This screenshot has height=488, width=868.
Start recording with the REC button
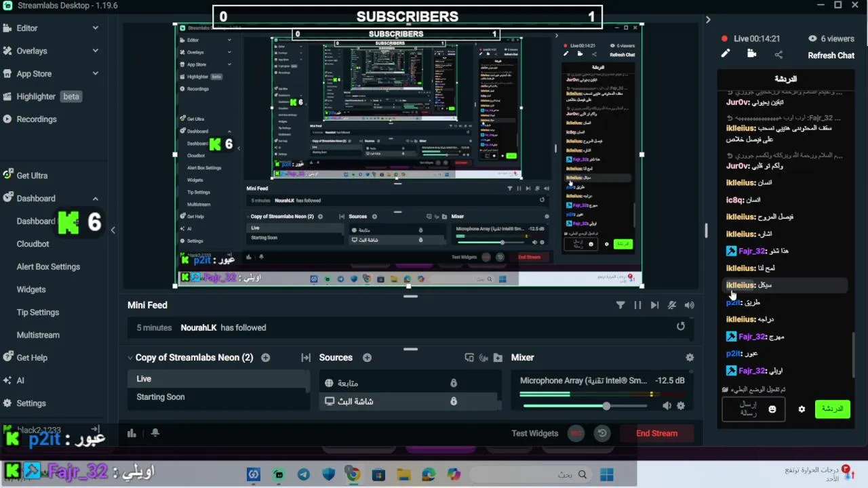(576, 433)
